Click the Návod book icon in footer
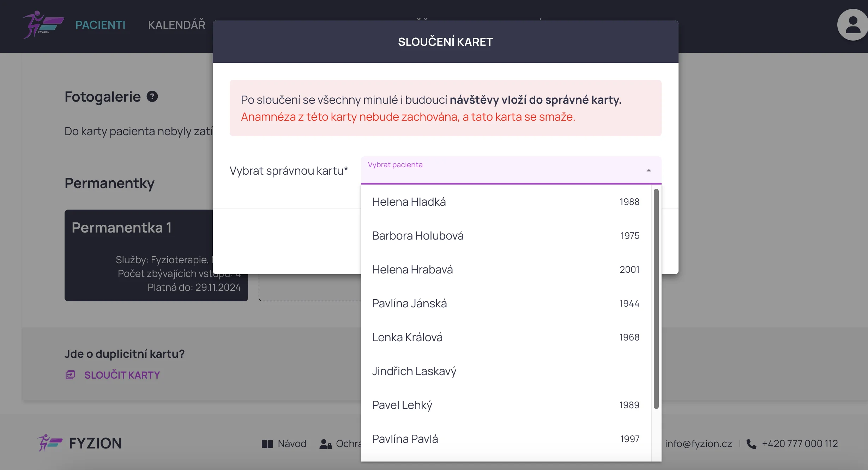 (x=267, y=444)
